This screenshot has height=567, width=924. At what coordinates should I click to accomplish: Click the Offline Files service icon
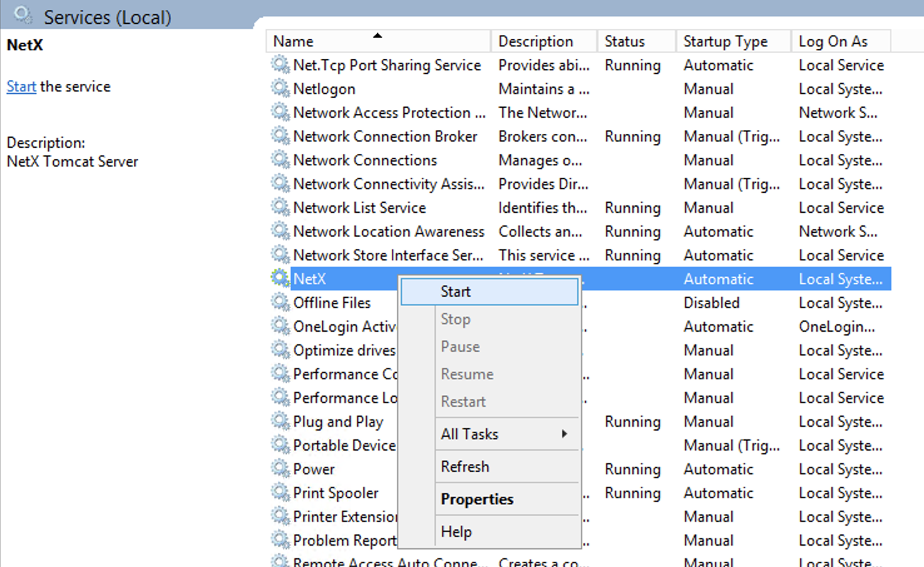pos(280,302)
